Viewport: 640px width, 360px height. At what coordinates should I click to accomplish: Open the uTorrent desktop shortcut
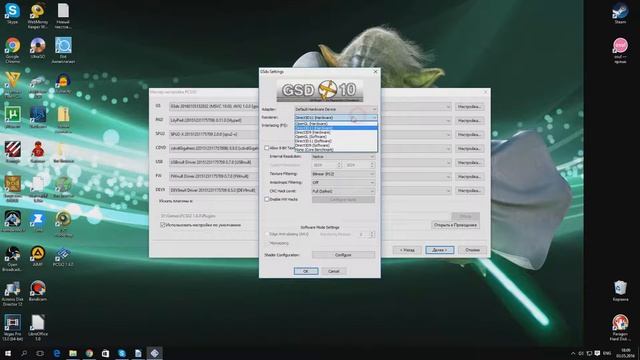pos(13,117)
